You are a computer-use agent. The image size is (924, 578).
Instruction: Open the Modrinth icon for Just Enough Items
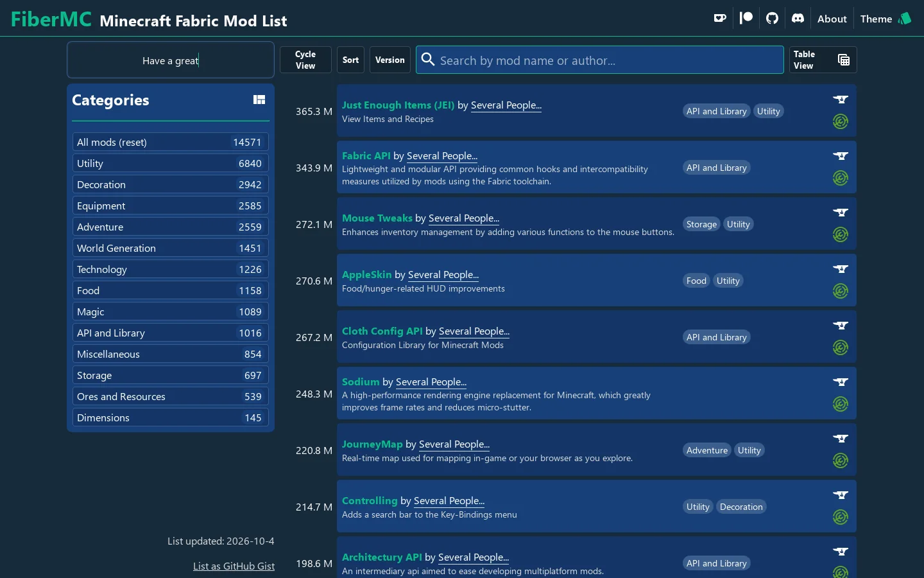[x=841, y=121]
